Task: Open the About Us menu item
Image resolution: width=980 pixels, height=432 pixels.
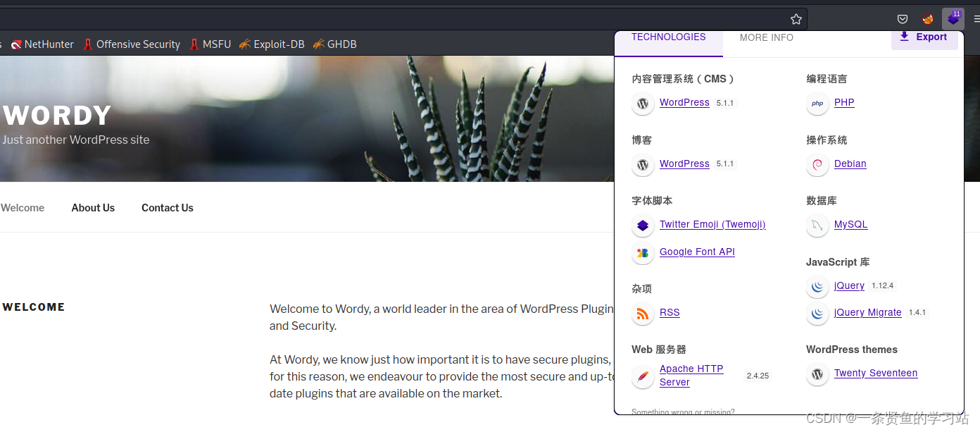Action: click(93, 208)
